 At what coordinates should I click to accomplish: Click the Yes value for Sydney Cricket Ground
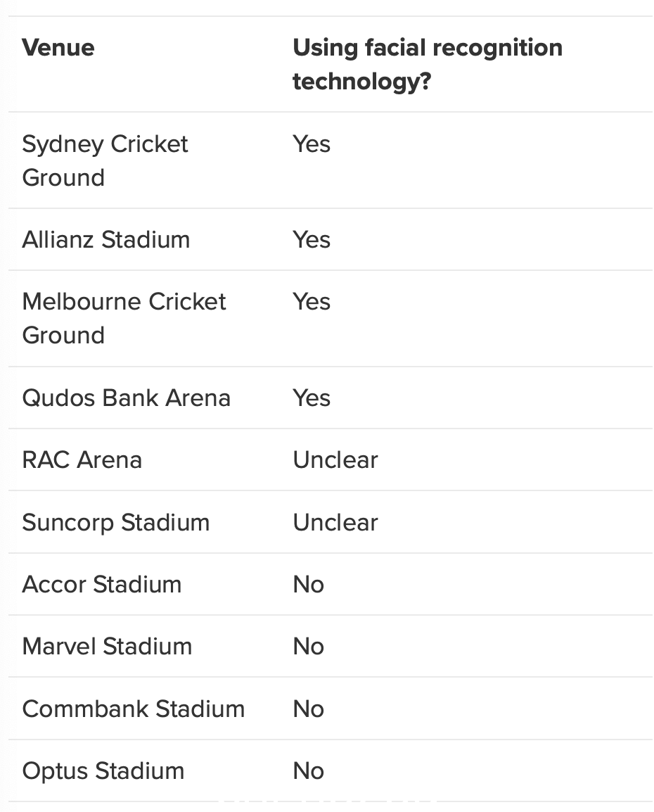[312, 144]
